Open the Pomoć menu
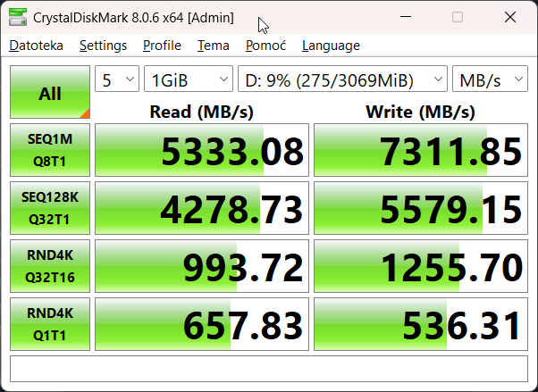Viewport: 538px width, 392px height. 265,46
